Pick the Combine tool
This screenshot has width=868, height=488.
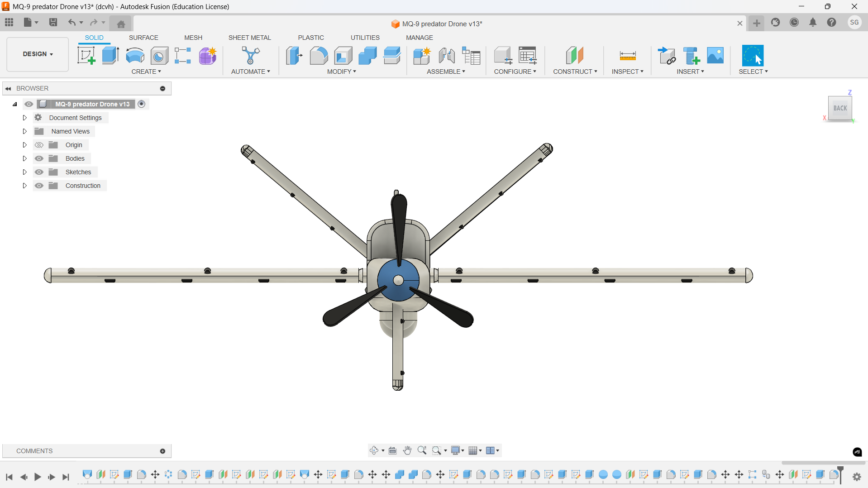point(367,56)
